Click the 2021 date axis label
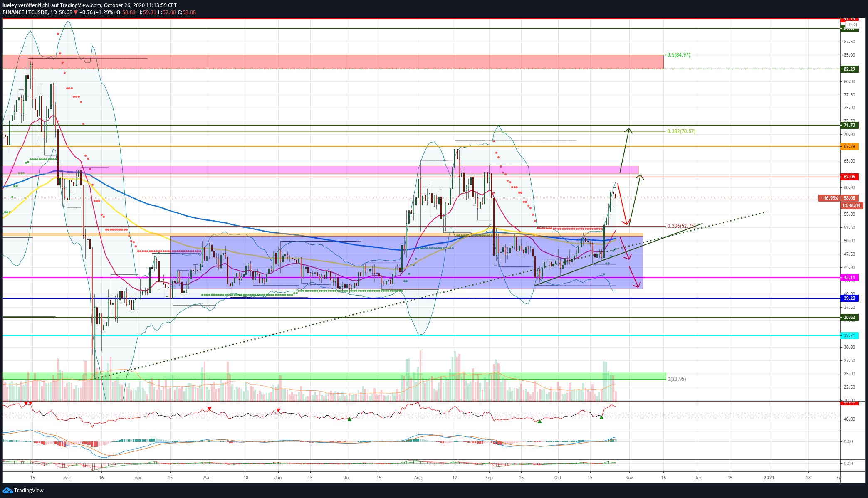Image resolution: width=868 pixels, height=498 pixels. click(x=769, y=478)
